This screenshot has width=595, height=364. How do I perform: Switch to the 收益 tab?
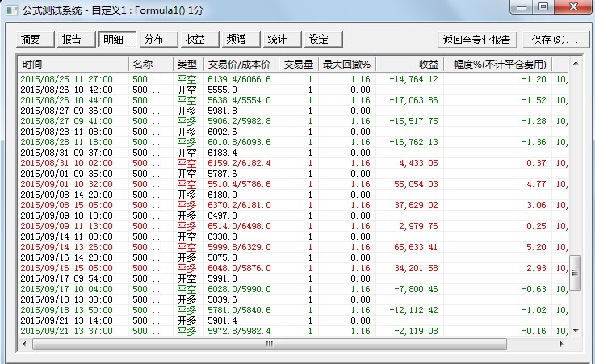pyautogui.click(x=199, y=40)
